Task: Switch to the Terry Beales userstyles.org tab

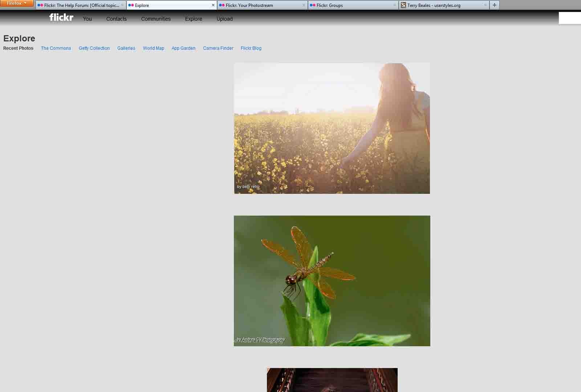Action: [444, 5]
